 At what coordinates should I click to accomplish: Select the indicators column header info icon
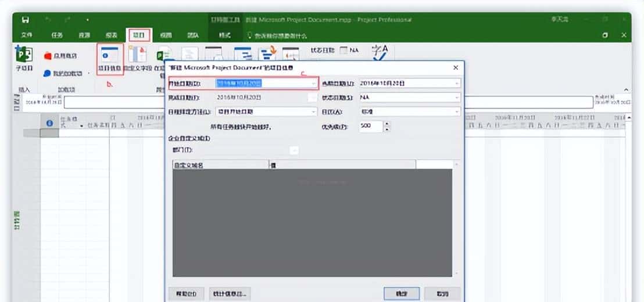[x=50, y=123]
